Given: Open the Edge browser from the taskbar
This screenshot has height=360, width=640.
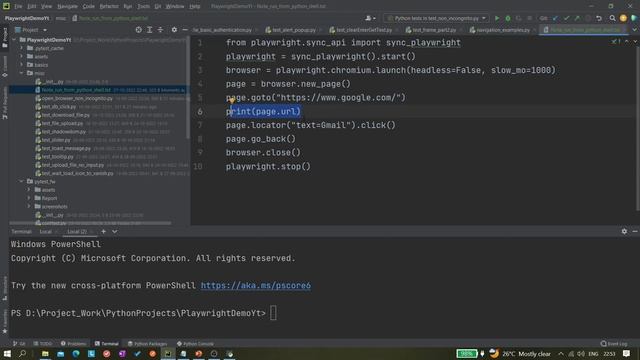Looking at the screenshot, I should click(76, 353).
